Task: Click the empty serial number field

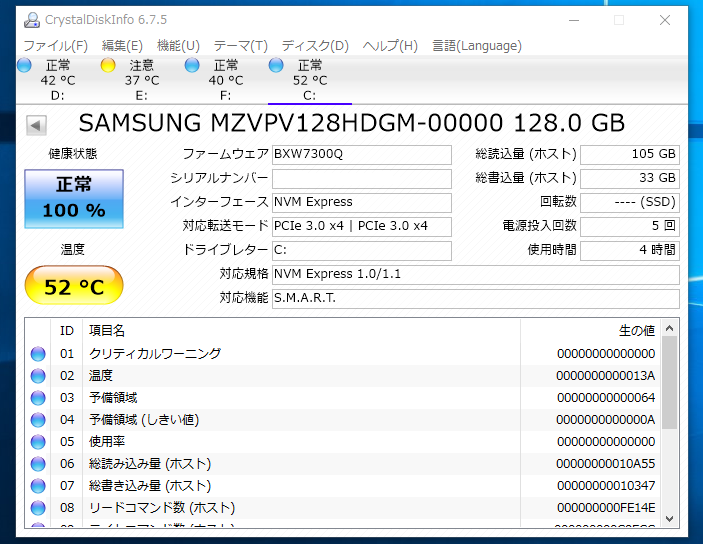Action: click(362, 178)
